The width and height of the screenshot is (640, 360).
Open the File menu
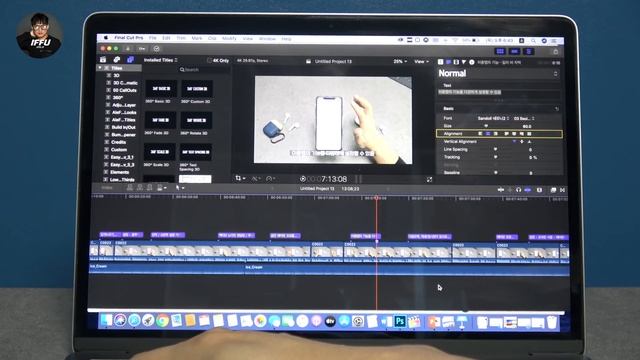pos(153,38)
